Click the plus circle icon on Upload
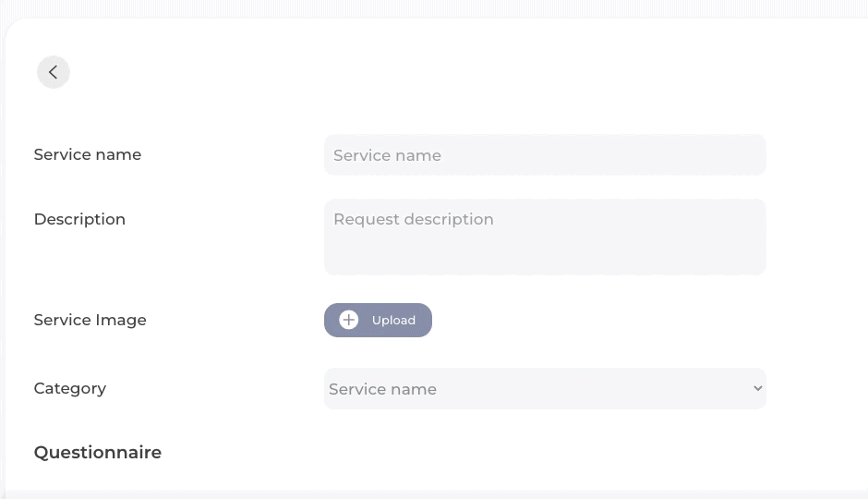Screen dimensions: 868x499 [x=348, y=320]
